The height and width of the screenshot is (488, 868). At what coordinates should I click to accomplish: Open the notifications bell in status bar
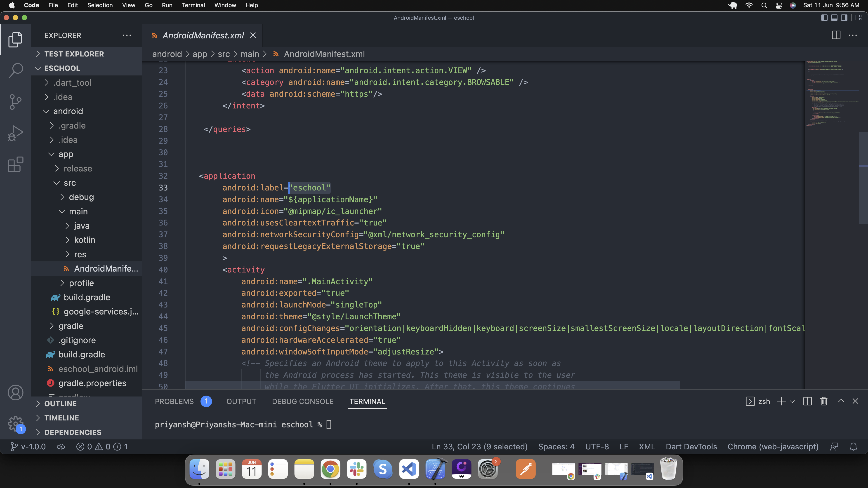[x=853, y=447]
